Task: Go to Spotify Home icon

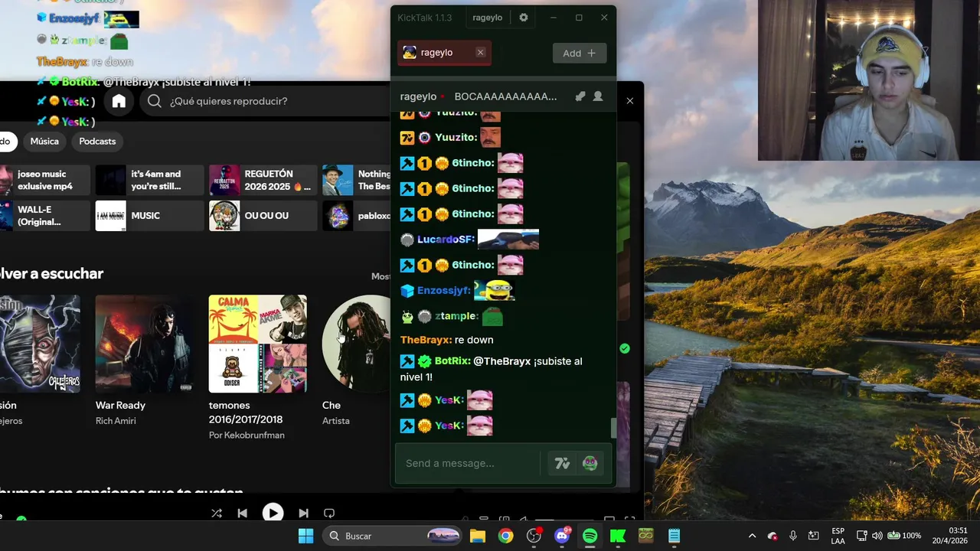Action: (x=119, y=101)
